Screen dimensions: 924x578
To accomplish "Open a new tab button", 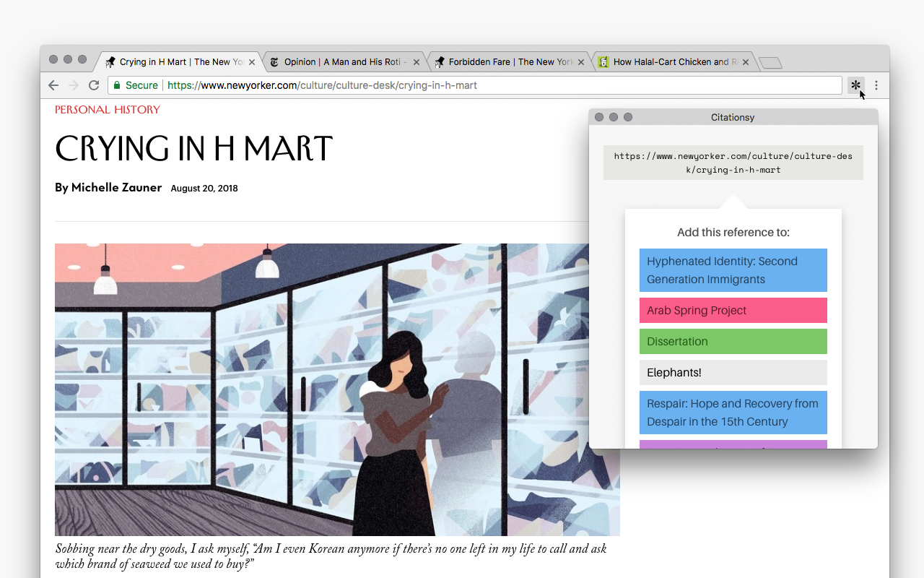I will [770, 63].
